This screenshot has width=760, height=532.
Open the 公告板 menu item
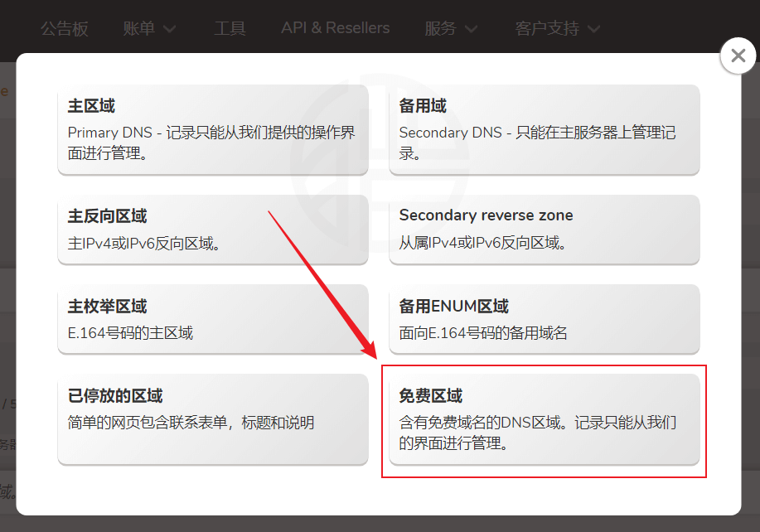[x=65, y=28]
